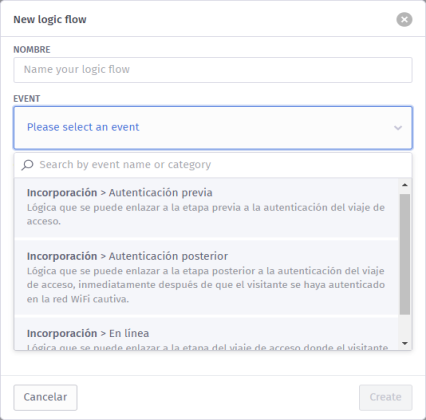Click the NOMBRE field label

[32, 50]
